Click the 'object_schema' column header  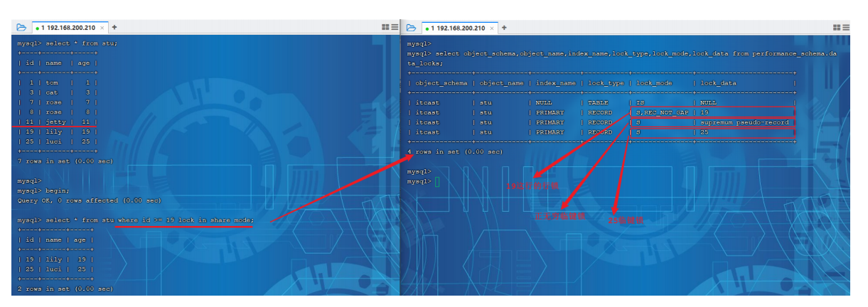click(x=441, y=83)
